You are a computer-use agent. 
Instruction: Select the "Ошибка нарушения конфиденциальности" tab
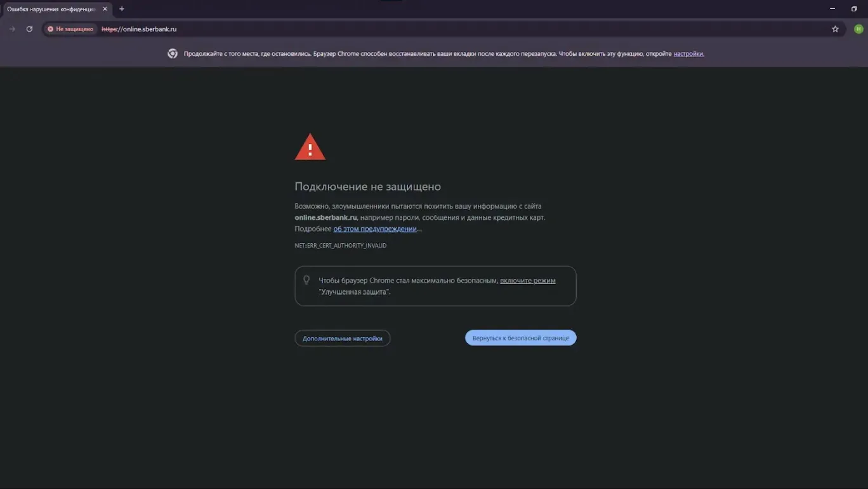coord(56,9)
